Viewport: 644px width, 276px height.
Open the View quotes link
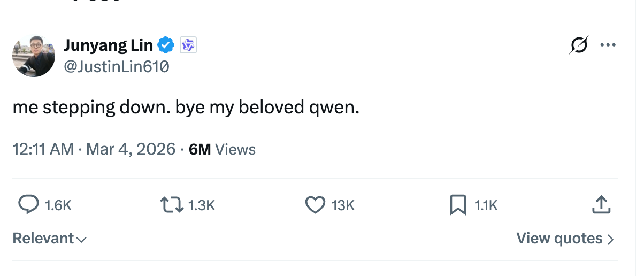(x=559, y=239)
